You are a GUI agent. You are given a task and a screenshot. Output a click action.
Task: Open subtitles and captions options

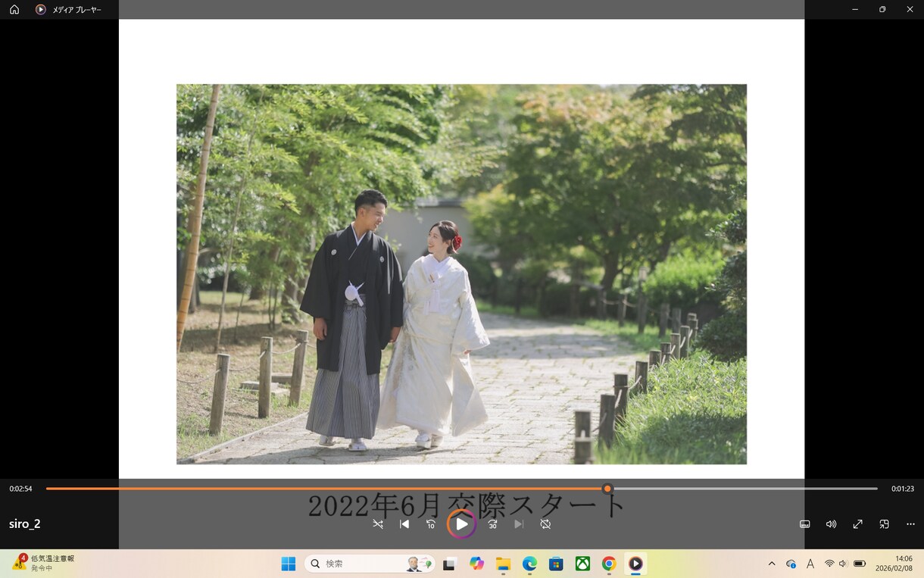805,524
